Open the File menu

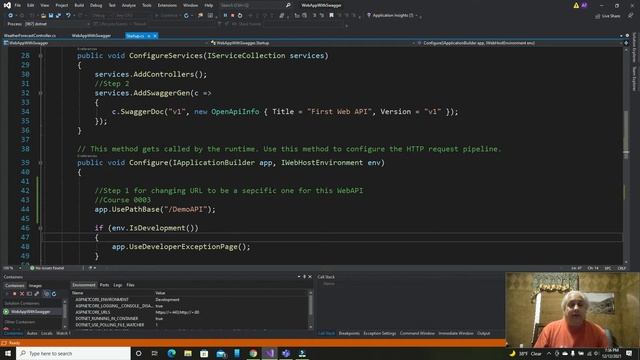(18, 5)
